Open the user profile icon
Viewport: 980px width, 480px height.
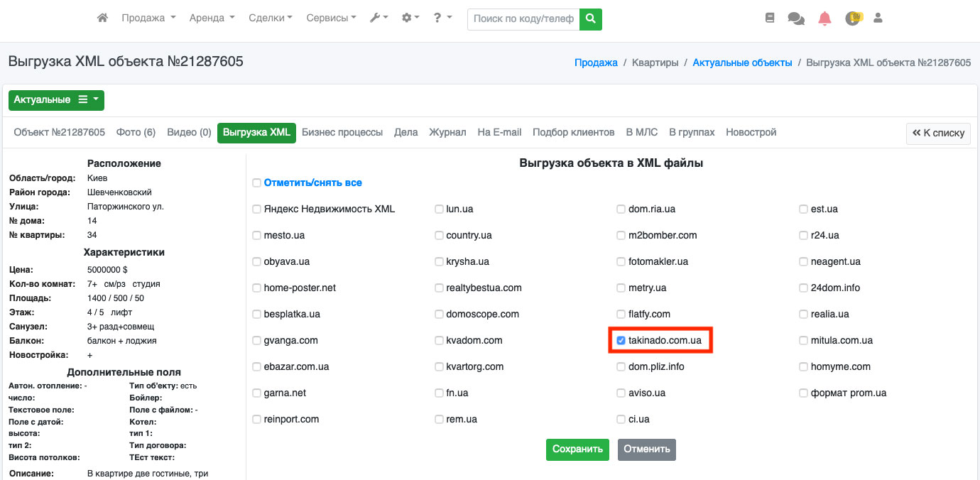tap(878, 18)
